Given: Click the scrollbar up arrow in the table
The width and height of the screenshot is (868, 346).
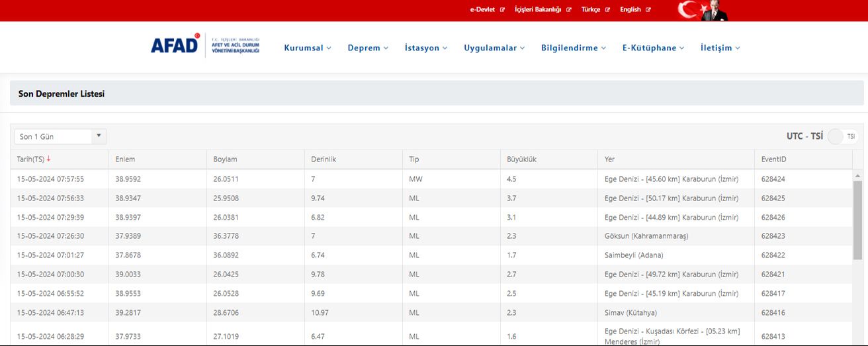Looking at the screenshot, I should (858, 176).
